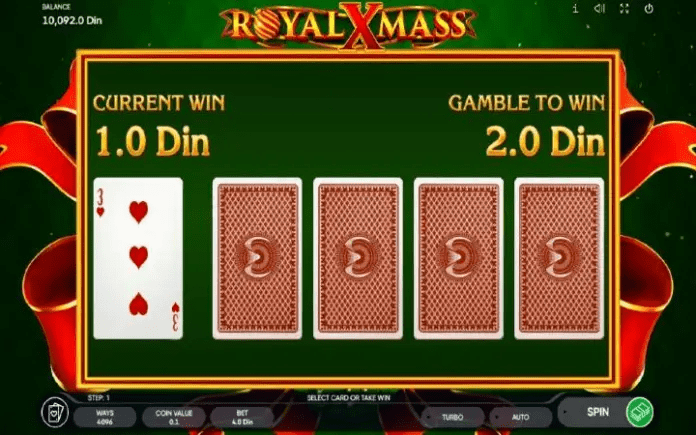Click the Spin button
Screen dimensions: 696x435
tap(597, 412)
